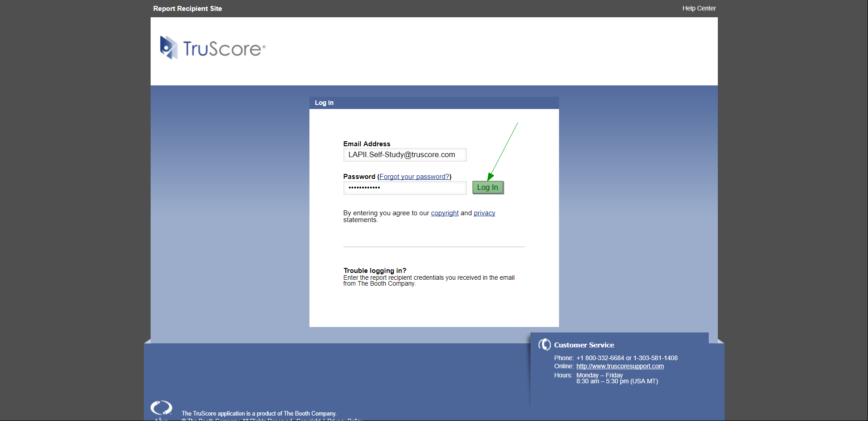
Task: Focus the Password input field
Action: tap(405, 188)
